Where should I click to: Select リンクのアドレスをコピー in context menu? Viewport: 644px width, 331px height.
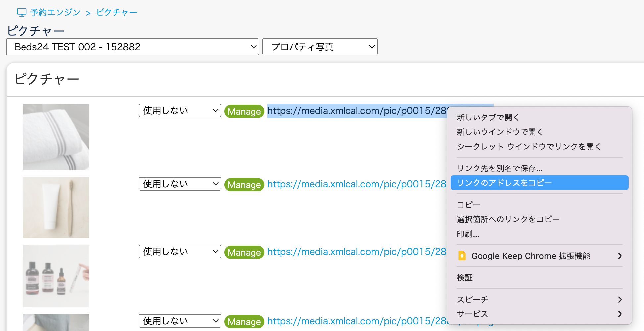[x=539, y=183]
